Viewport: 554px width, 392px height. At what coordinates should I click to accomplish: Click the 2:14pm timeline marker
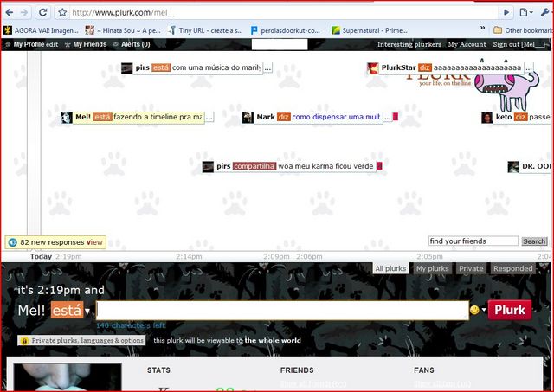click(189, 257)
